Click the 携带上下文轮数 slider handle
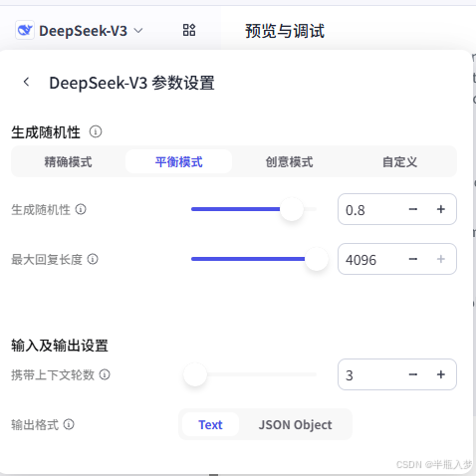 195,374
